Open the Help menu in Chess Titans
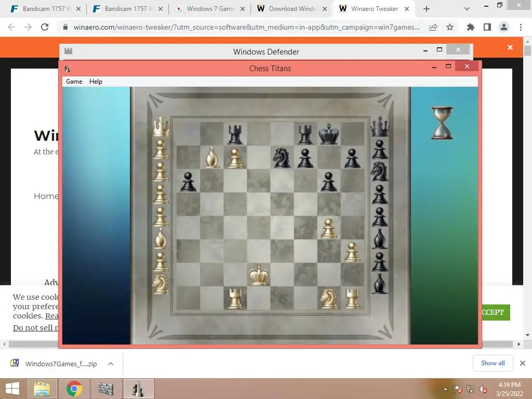532x399 pixels. tap(96, 82)
